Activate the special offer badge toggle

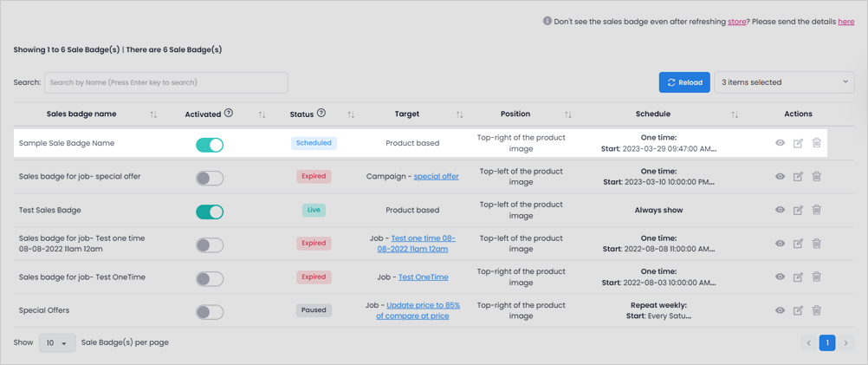click(210, 179)
